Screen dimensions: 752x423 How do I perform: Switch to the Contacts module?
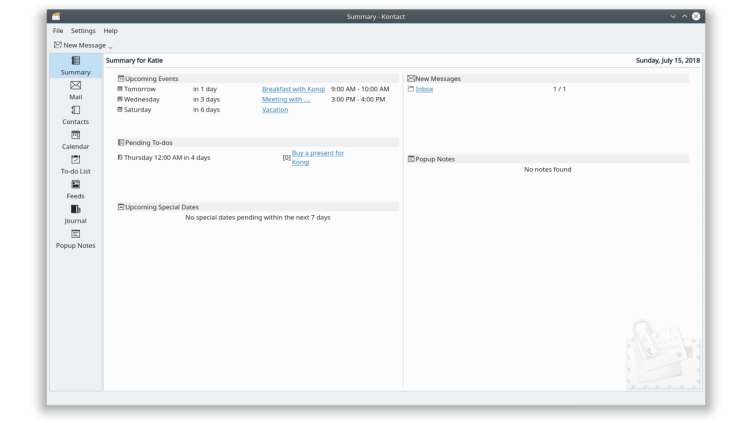(x=75, y=115)
